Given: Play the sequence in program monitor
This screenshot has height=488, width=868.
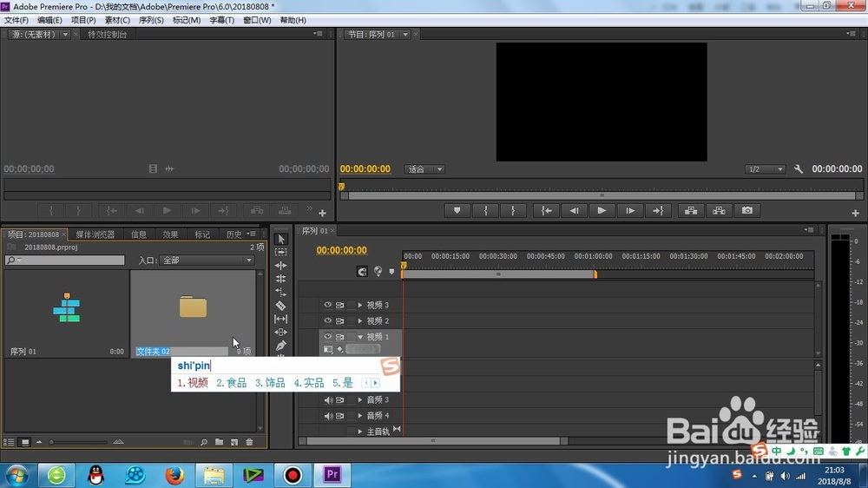Looking at the screenshot, I should point(602,210).
